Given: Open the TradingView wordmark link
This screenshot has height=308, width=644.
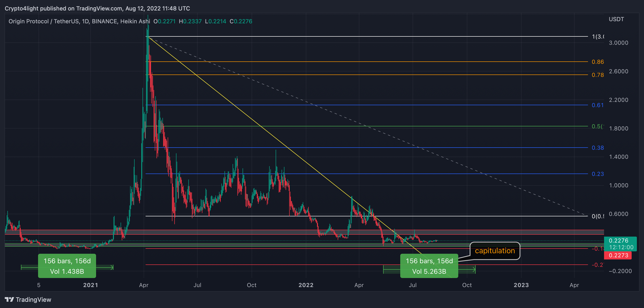Looking at the screenshot, I should tap(33, 299).
